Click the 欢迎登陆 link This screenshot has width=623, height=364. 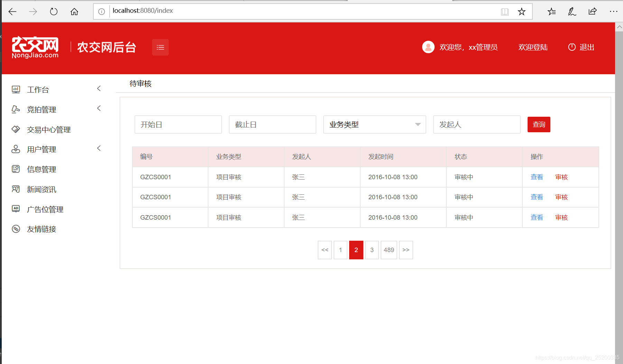(533, 47)
